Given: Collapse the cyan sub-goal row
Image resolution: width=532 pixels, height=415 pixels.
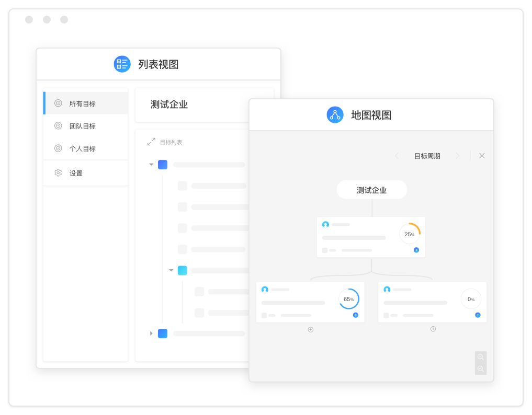Looking at the screenshot, I should pyautogui.click(x=171, y=270).
